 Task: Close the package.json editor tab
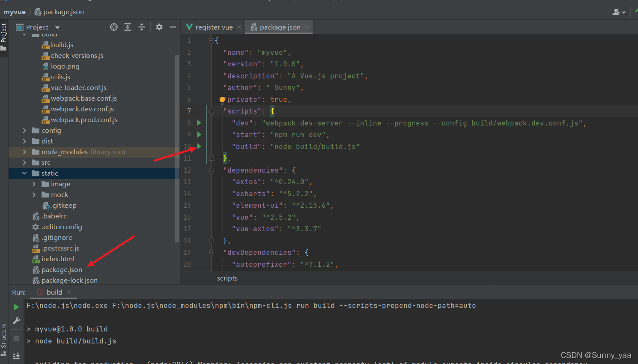coord(307,27)
